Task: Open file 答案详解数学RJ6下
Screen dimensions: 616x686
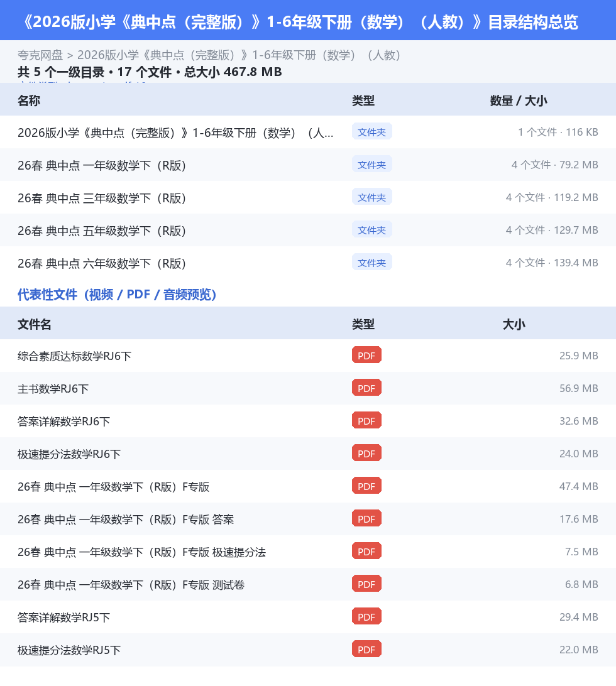Action: (x=64, y=422)
